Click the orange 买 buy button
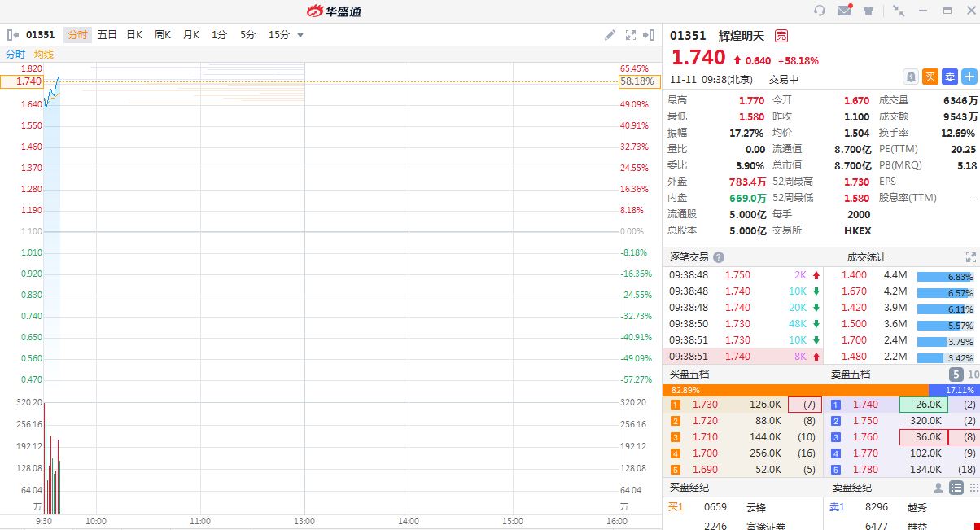The width and height of the screenshot is (980, 530). [930, 77]
